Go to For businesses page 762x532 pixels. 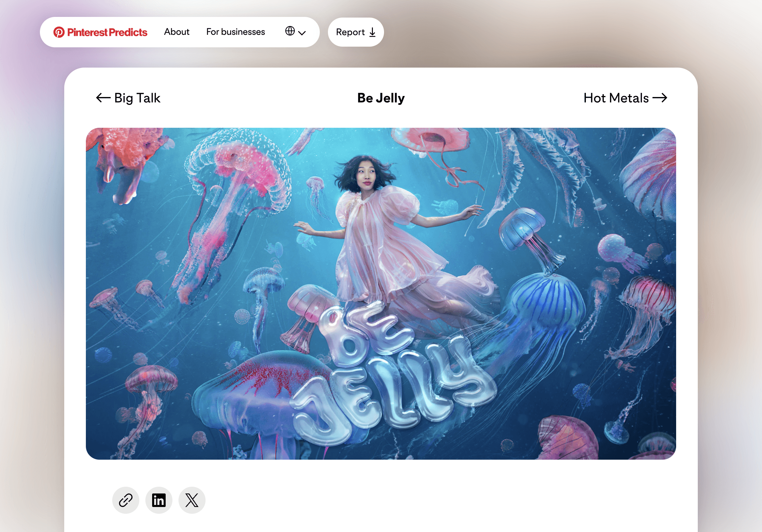point(236,32)
